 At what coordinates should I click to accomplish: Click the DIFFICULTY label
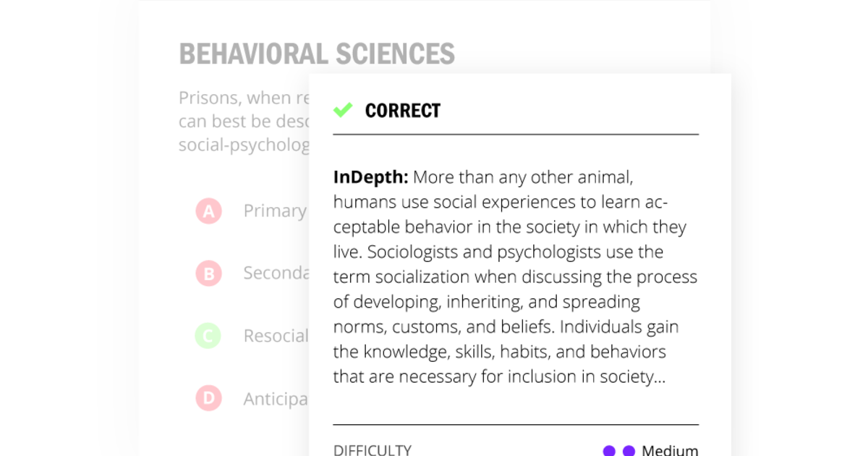tap(372, 450)
